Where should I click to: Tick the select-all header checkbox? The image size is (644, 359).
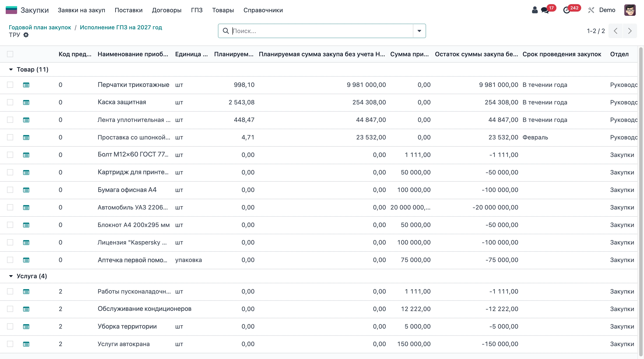10,54
